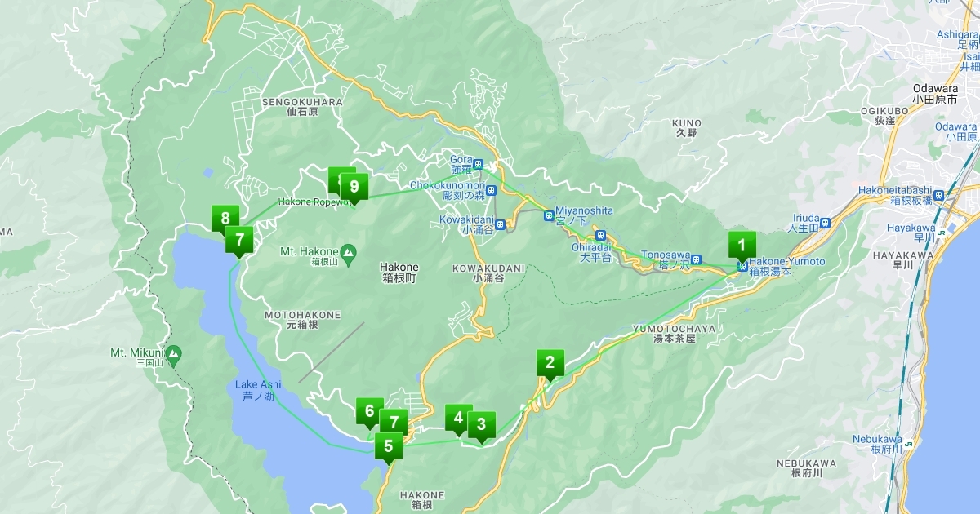Open green route marker number 6
This screenshot has height=514, width=980.
[x=369, y=413]
